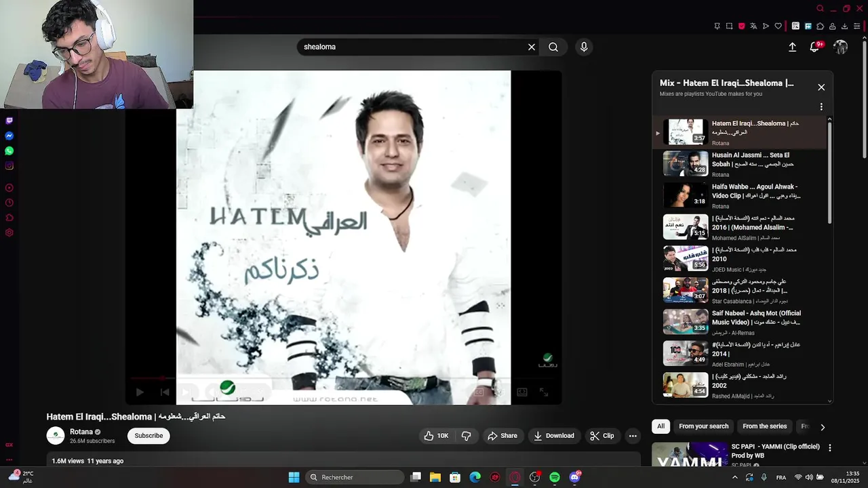Screen dimensions: 868x488
Task: Open WhatsApp in the browser sidebar
Action: coord(9,150)
